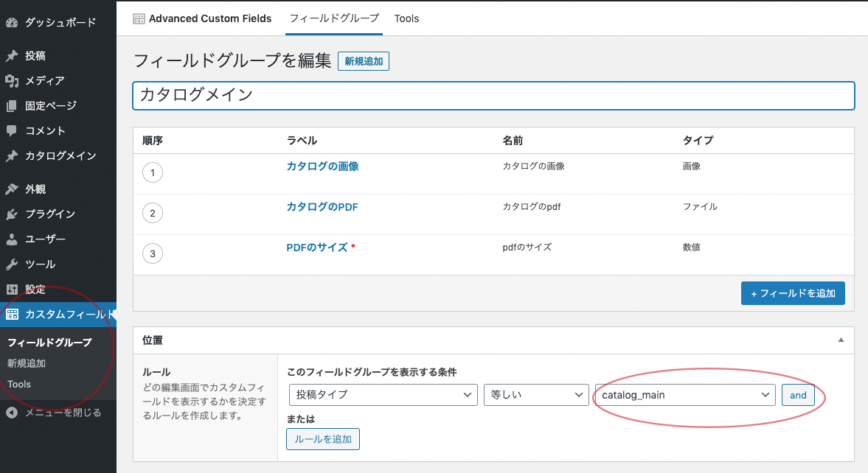Click the タイプ cell 画像
Screen dimensions: 868x473
(692, 167)
